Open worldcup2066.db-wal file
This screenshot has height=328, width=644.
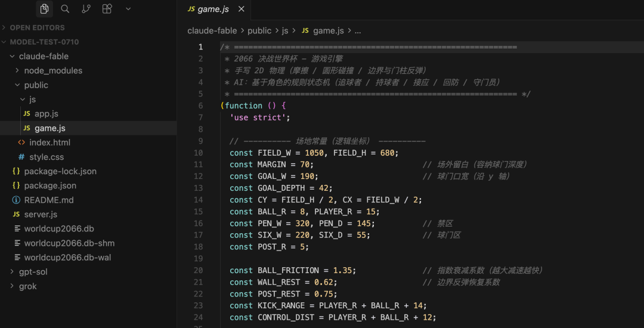(88, 258)
